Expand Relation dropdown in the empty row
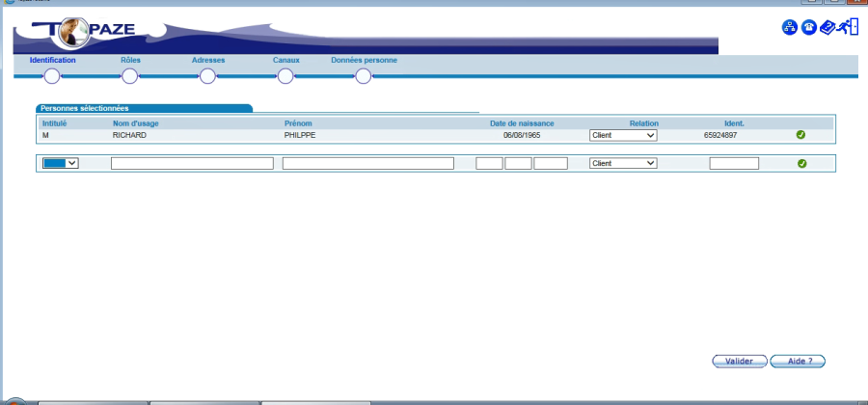 (x=623, y=164)
